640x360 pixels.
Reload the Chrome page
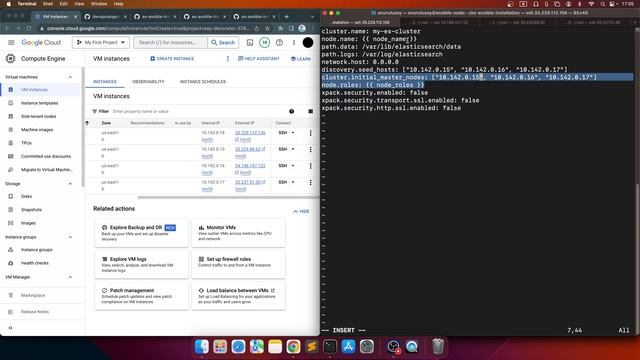[29, 29]
